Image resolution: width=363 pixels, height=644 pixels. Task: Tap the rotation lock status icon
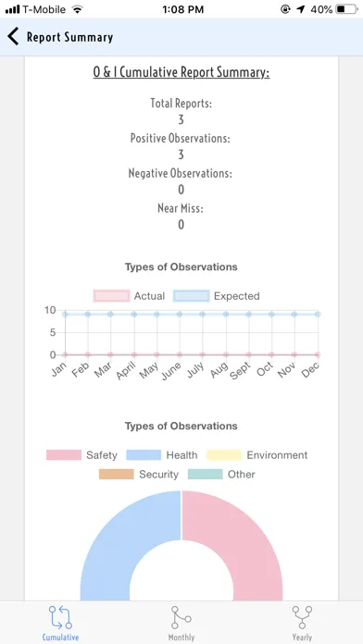click(285, 9)
